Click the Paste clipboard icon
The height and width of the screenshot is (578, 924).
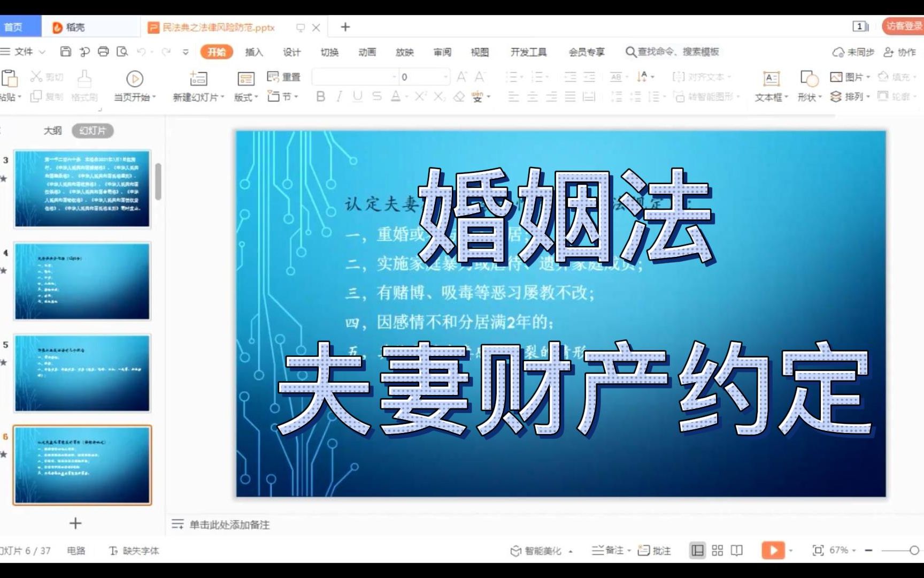(x=9, y=78)
